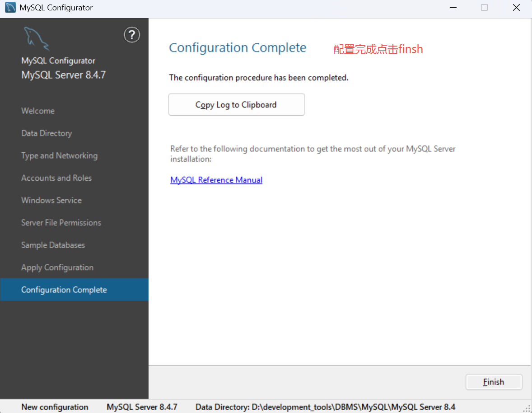The height and width of the screenshot is (413, 532).
Task: Close the MySQL Configurator window
Action: [x=516, y=8]
